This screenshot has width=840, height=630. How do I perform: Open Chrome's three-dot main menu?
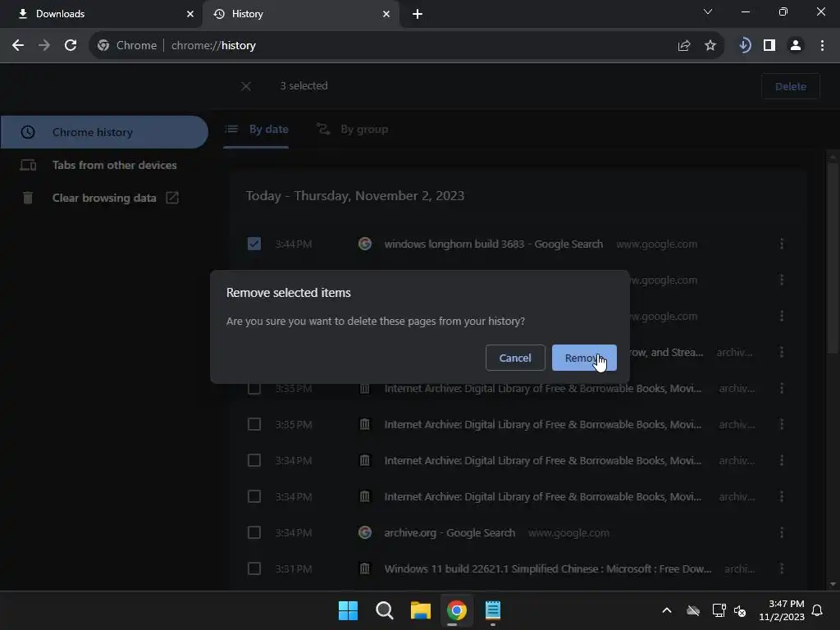click(822, 46)
